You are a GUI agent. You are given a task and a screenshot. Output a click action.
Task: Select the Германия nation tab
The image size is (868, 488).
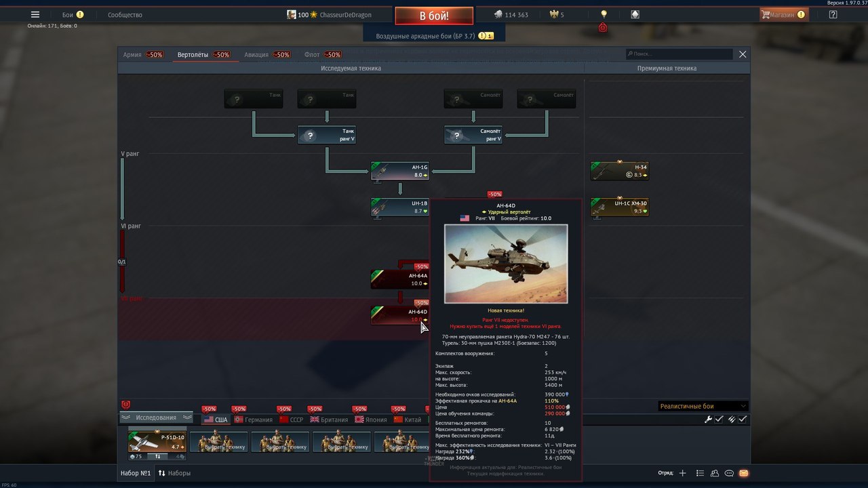pyautogui.click(x=254, y=420)
